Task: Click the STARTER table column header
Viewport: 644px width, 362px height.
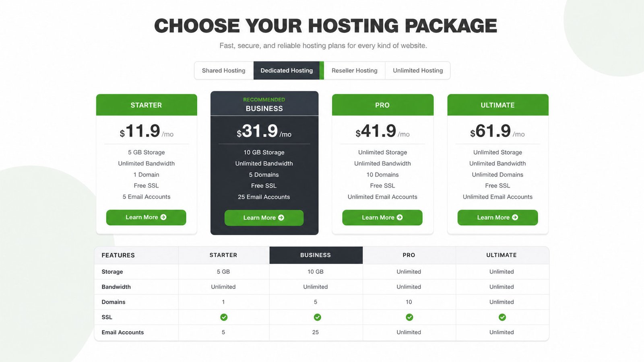Action: tap(223, 255)
